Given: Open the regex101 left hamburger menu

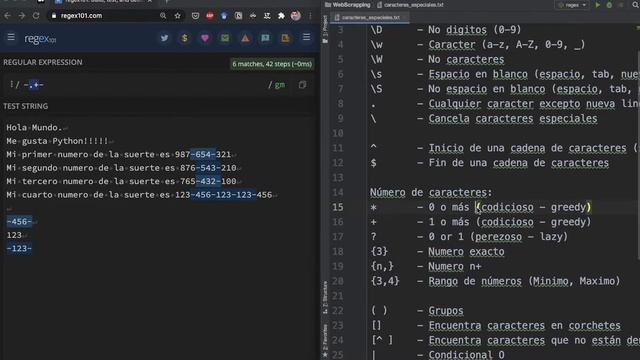Looking at the screenshot, I should 11,38.
